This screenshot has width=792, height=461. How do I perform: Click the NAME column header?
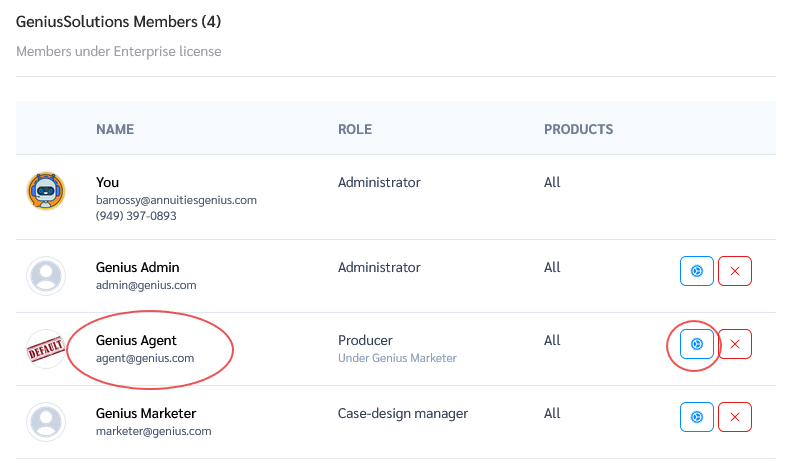click(x=115, y=130)
